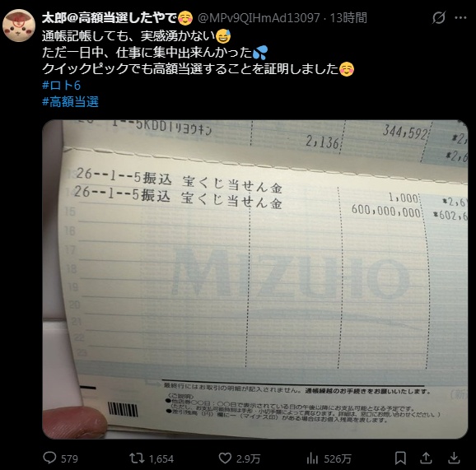The width and height of the screenshot is (476, 470).
Task: Like the post with heart icon
Action: pyautogui.click(x=225, y=458)
